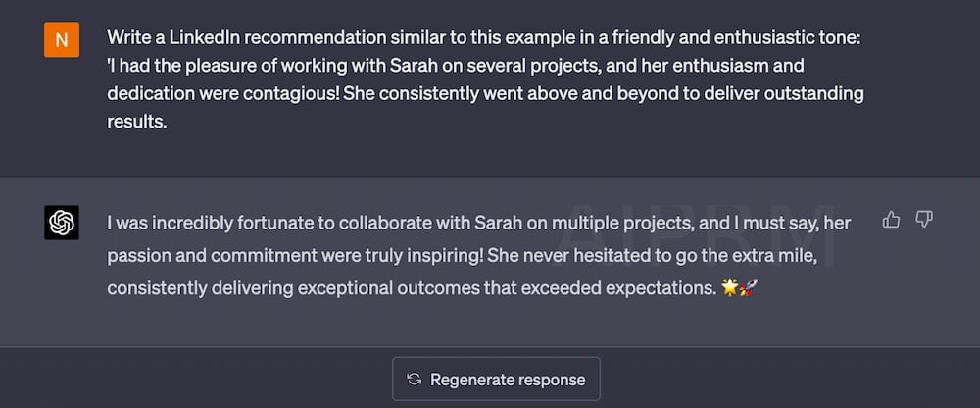Click the prompt line starting dedication were contagious

pos(485,94)
